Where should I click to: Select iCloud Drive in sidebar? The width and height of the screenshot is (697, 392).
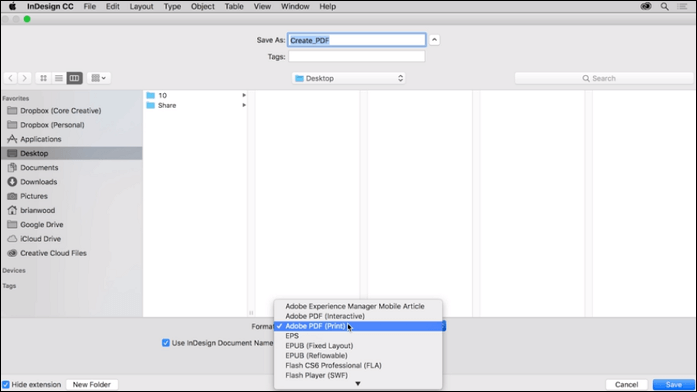tap(72, 239)
